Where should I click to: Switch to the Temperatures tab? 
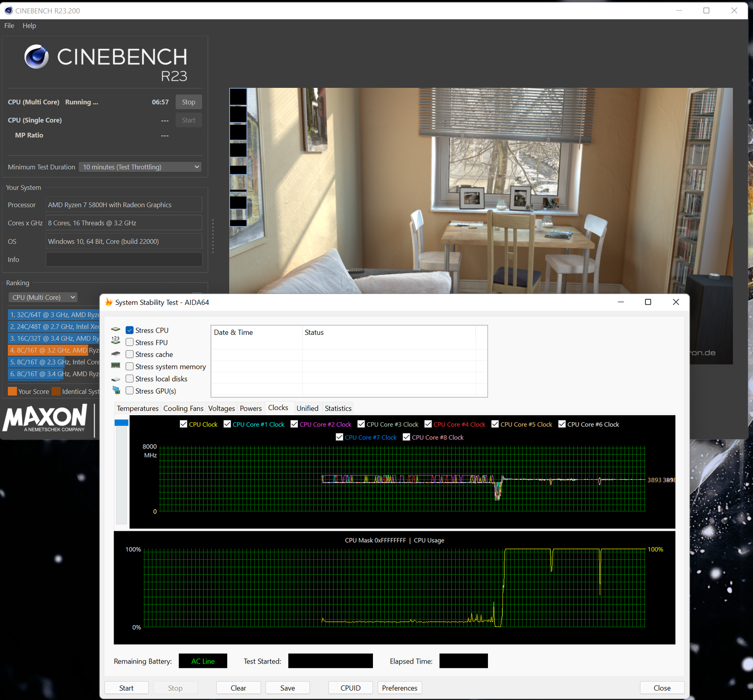pyautogui.click(x=137, y=408)
